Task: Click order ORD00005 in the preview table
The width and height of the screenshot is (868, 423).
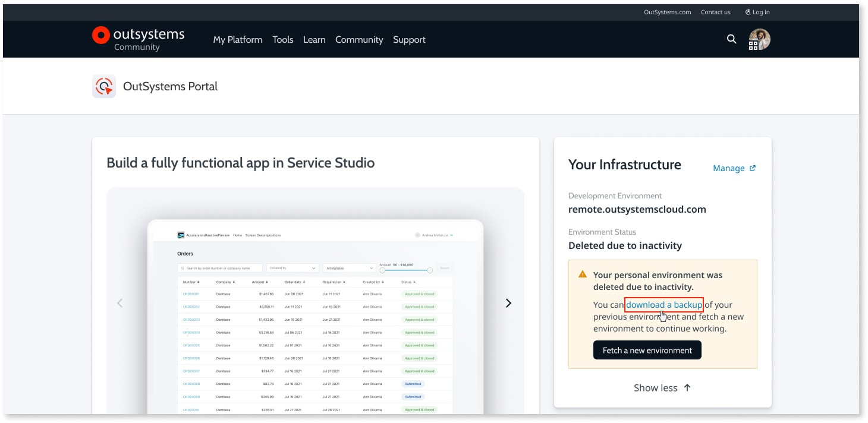Action: pos(191,345)
